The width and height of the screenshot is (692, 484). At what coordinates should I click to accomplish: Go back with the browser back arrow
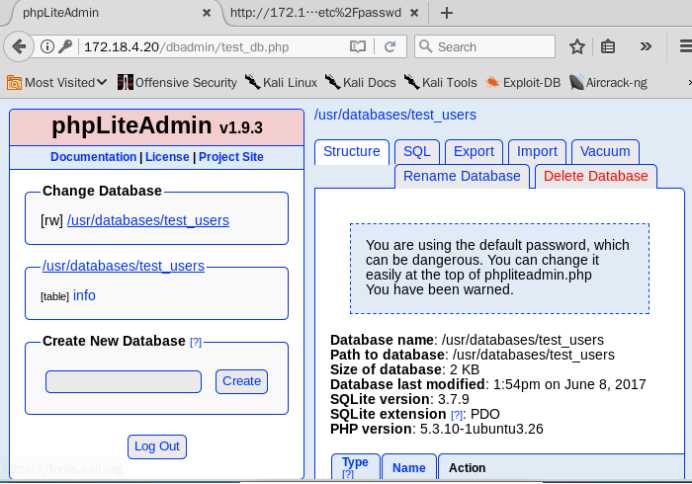point(19,46)
